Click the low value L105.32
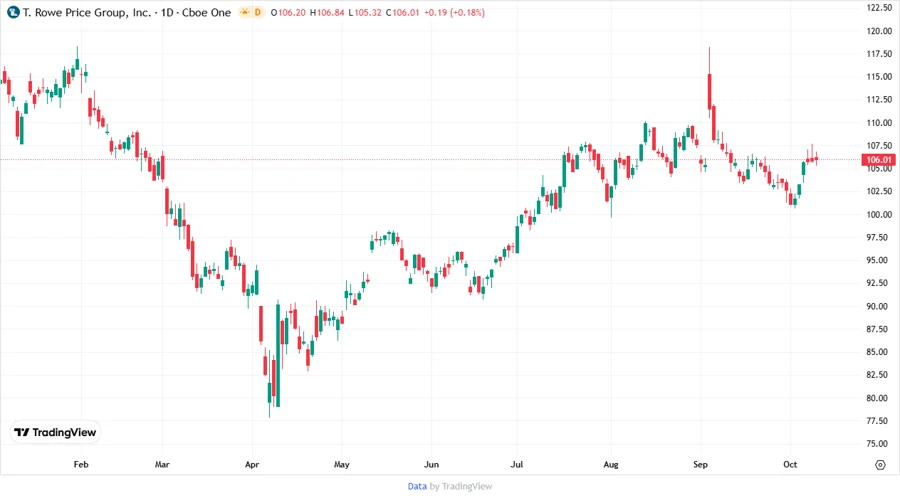Image resolution: width=900 pixels, height=498 pixels. coord(365,13)
